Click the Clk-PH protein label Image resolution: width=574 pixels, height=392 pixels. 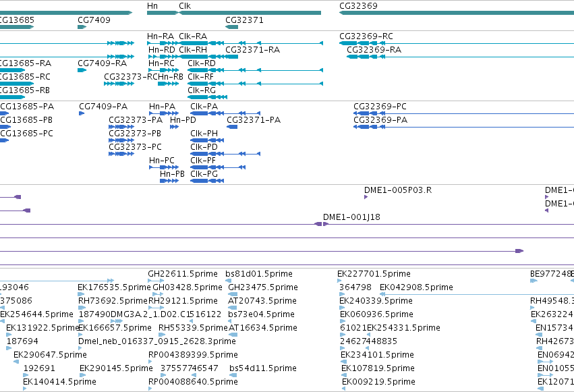pyautogui.click(x=204, y=134)
